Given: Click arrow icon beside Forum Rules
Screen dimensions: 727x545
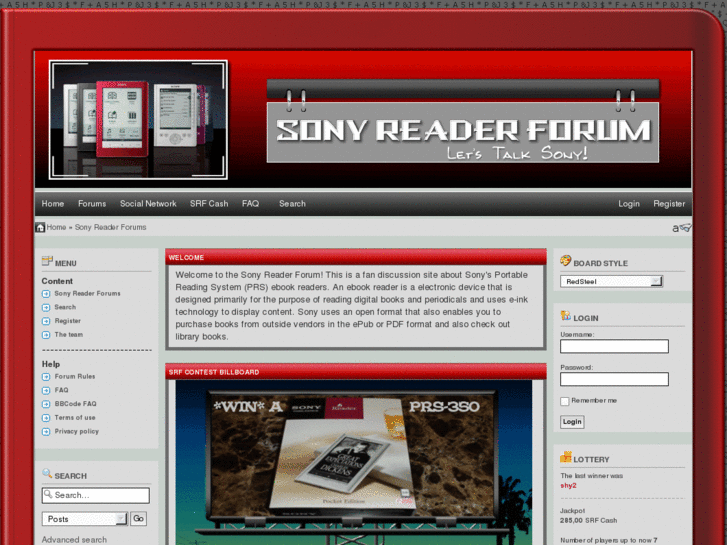Looking at the screenshot, I should tap(46, 377).
